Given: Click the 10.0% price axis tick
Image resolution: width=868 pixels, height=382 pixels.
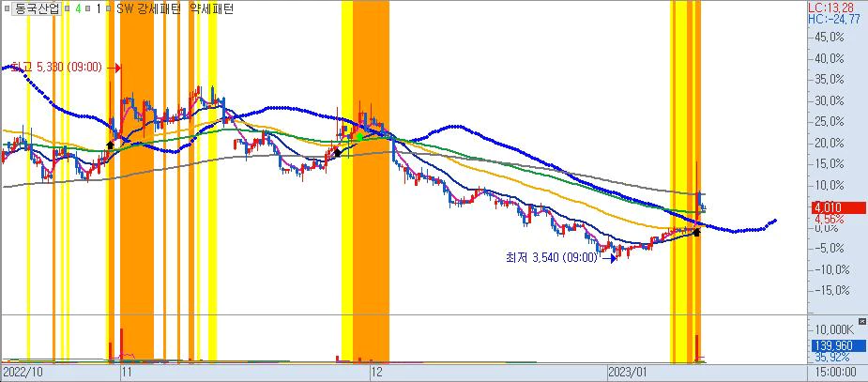Looking at the screenshot, I should click(x=829, y=186).
